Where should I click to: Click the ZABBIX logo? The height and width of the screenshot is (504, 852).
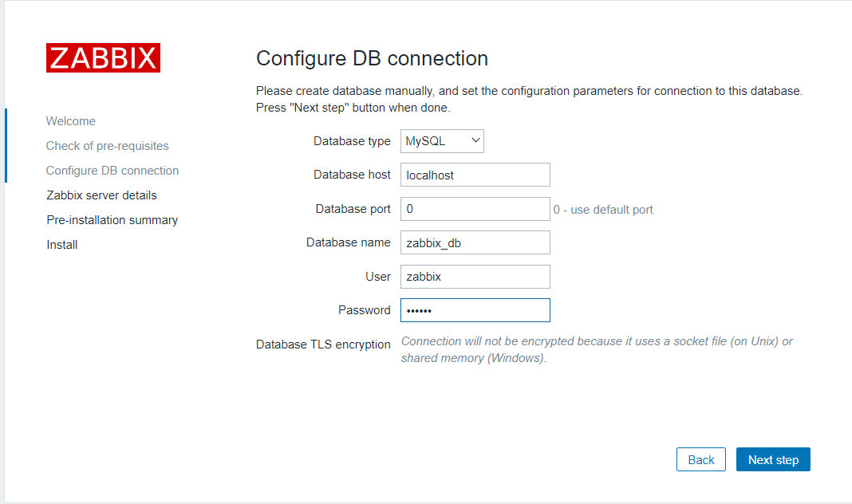pyautogui.click(x=103, y=57)
